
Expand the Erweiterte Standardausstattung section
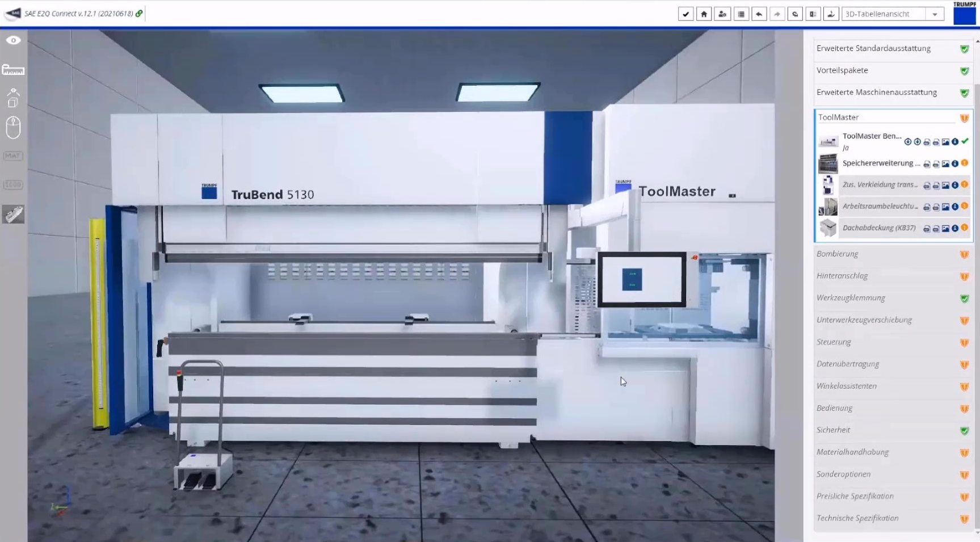tap(893, 49)
